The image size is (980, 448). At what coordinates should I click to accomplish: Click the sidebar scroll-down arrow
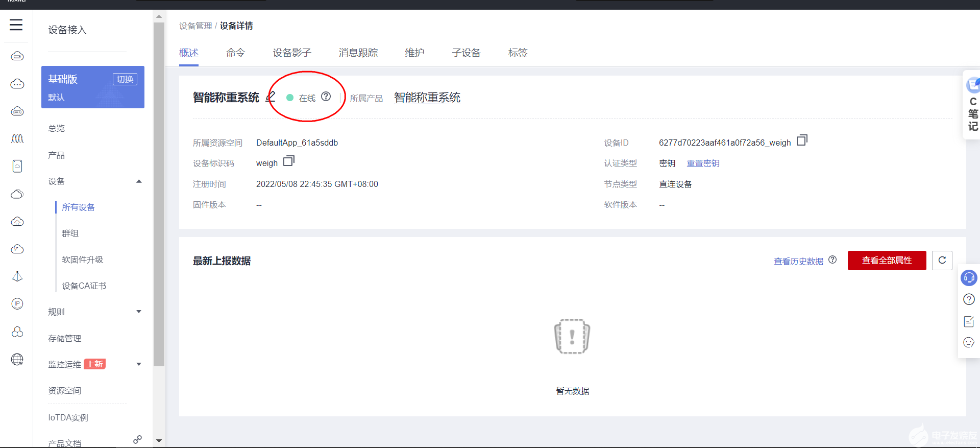pyautogui.click(x=159, y=440)
